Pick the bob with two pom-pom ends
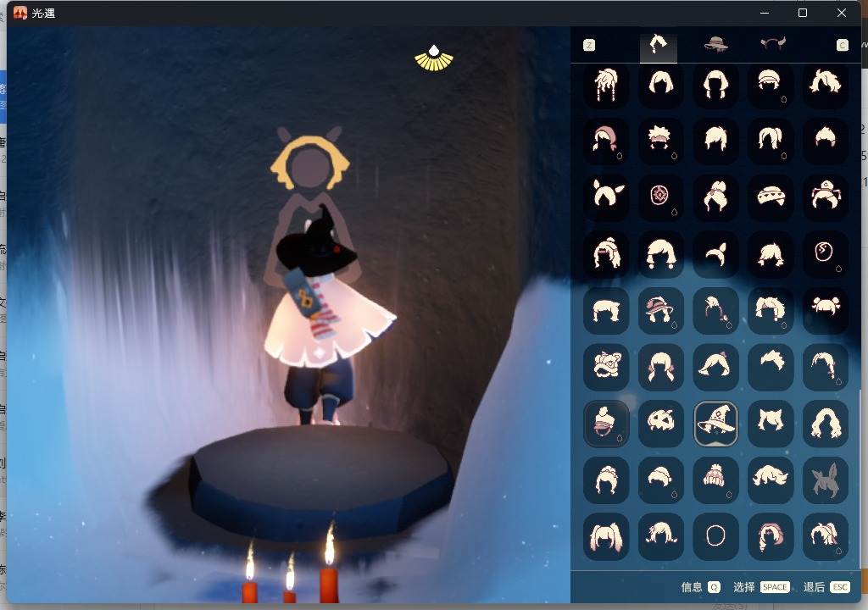Screen dimensions: 868x610 point(660,253)
